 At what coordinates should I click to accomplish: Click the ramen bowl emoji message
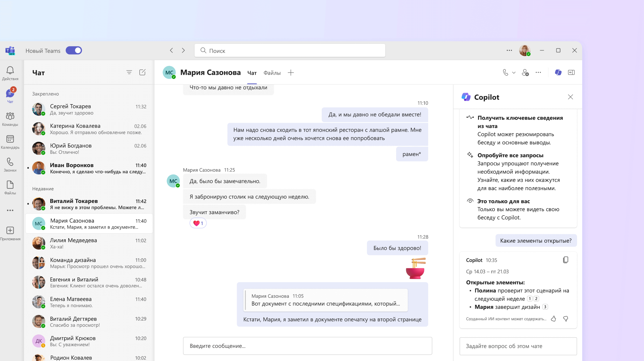coord(416,268)
